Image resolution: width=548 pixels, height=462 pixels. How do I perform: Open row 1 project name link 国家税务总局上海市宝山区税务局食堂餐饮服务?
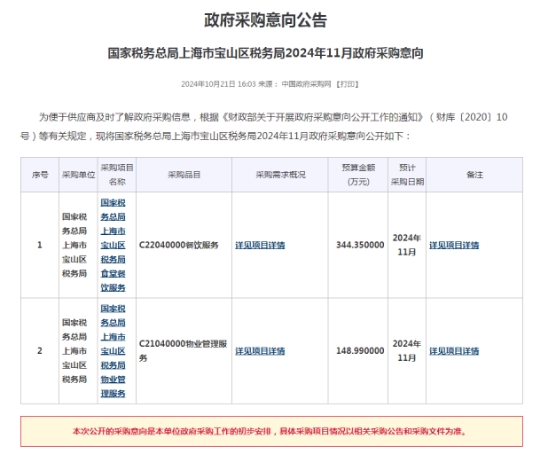click(x=113, y=245)
